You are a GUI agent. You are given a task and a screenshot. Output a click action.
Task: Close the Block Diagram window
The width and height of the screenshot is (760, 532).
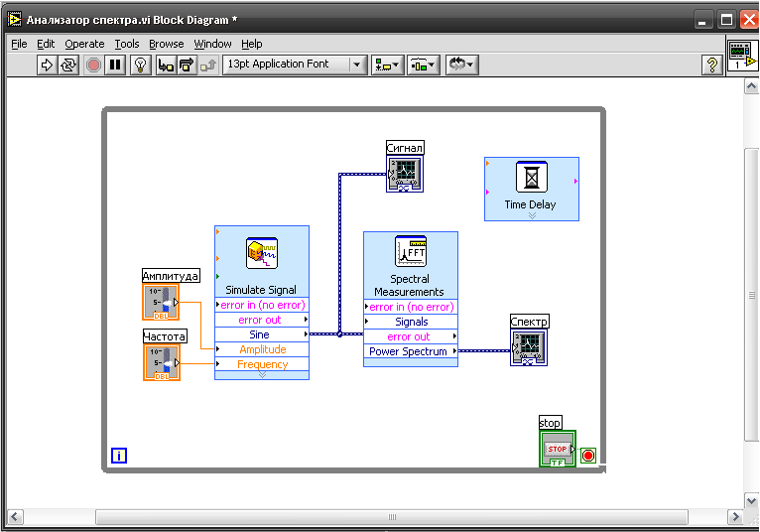click(749, 20)
